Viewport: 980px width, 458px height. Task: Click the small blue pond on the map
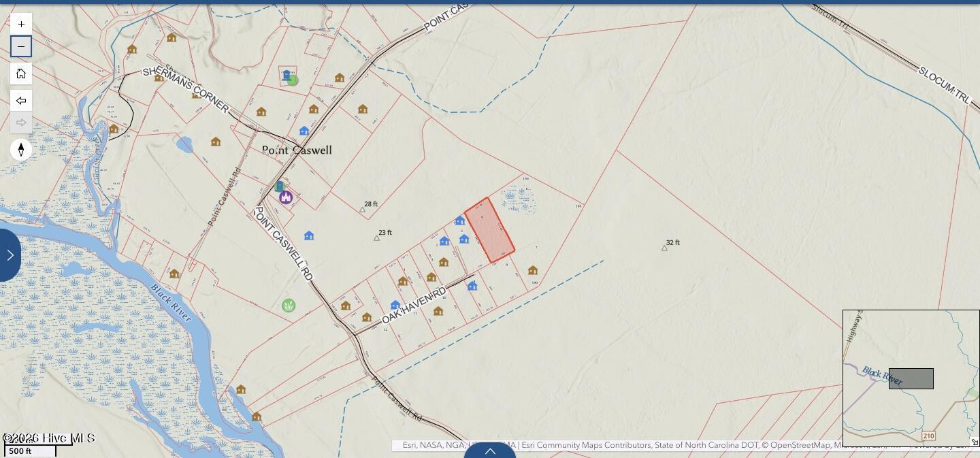pos(184,144)
